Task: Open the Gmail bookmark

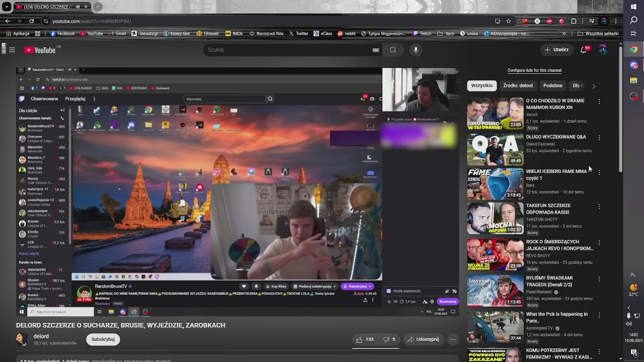Action: [x=117, y=34]
